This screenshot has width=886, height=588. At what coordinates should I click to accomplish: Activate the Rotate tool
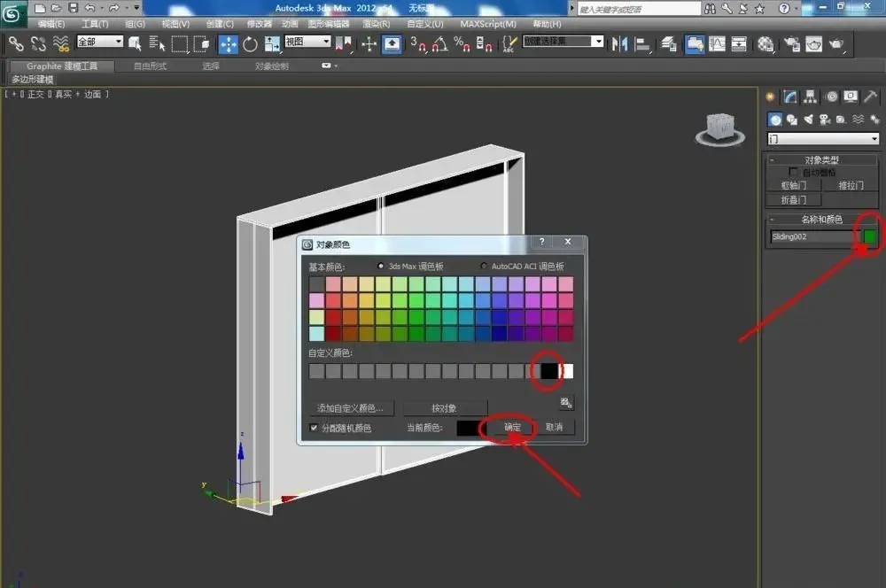pos(250,43)
